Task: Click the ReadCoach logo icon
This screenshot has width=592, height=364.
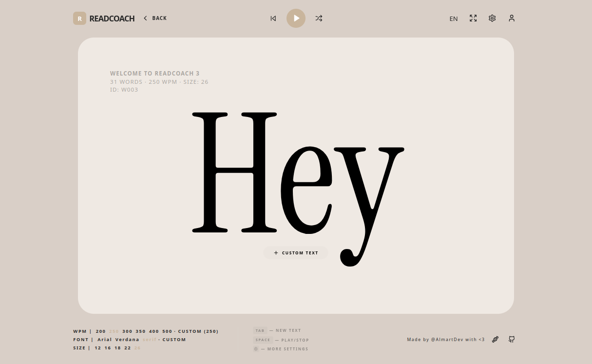Action: tap(79, 18)
